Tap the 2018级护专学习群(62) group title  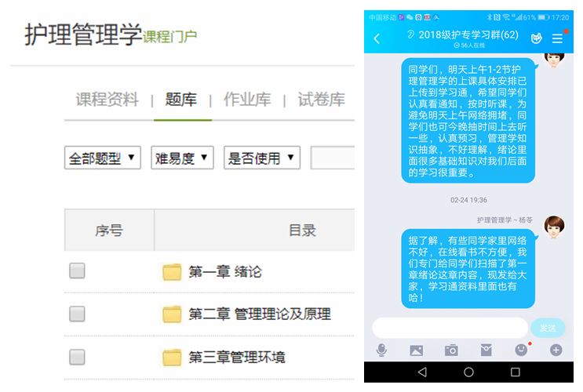coord(468,35)
